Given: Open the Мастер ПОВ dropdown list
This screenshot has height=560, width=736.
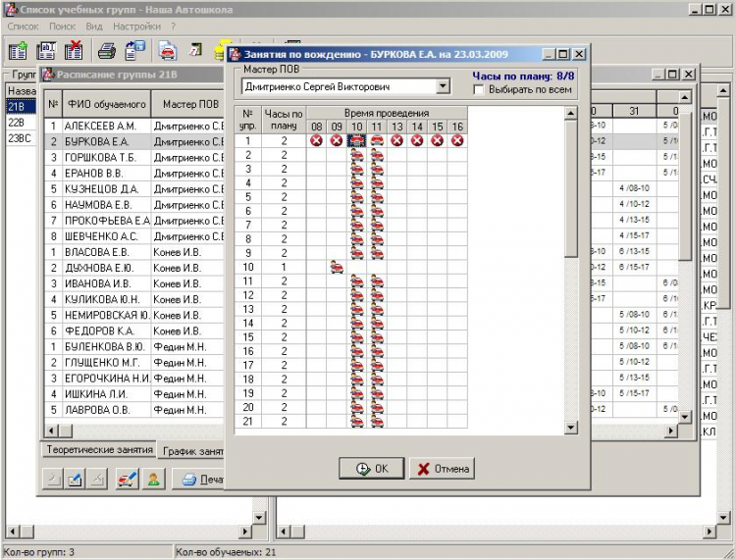Looking at the screenshot, I should click(x=443, y=86).
